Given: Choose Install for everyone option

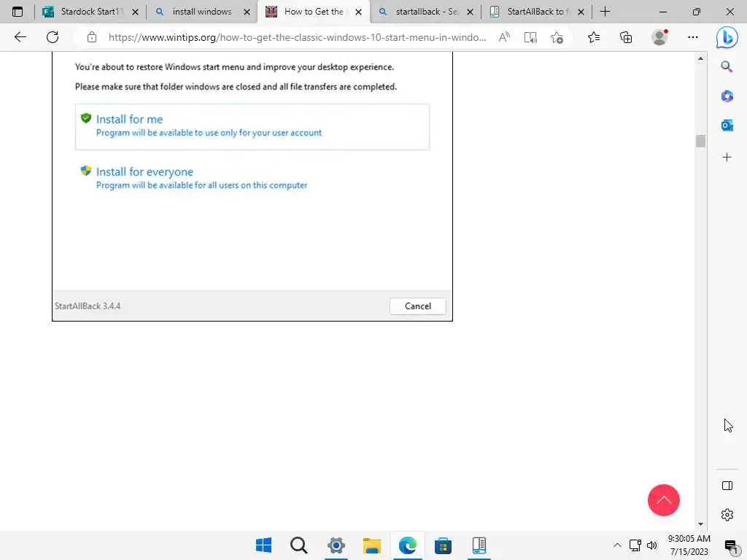Looking at the screenshot, I should click(252, 178).
